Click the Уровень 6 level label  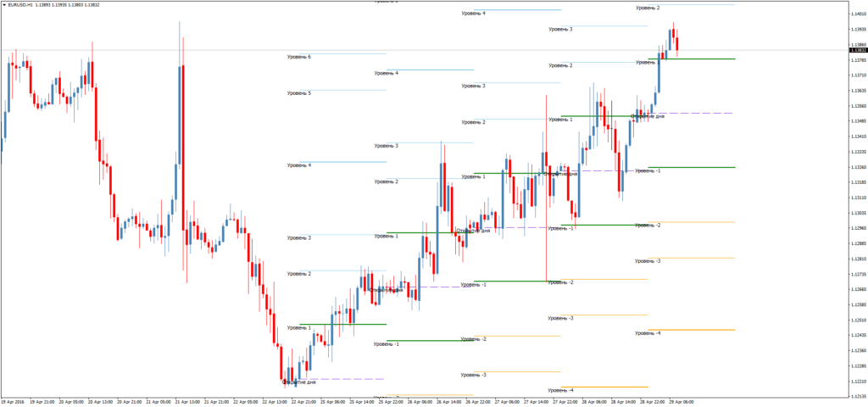[x=299, y=57]
